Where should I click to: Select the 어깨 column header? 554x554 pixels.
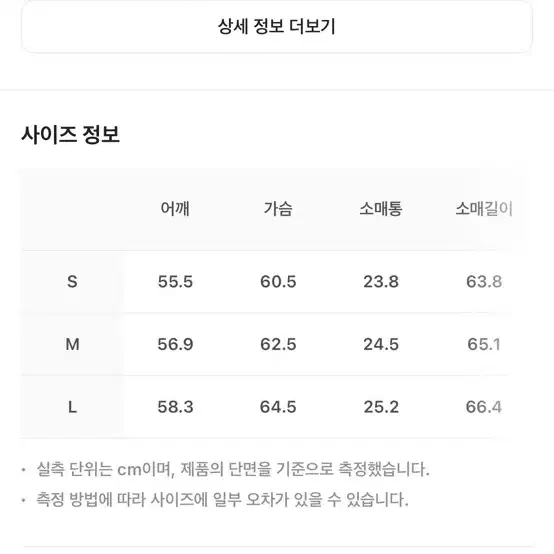point(175,208)
